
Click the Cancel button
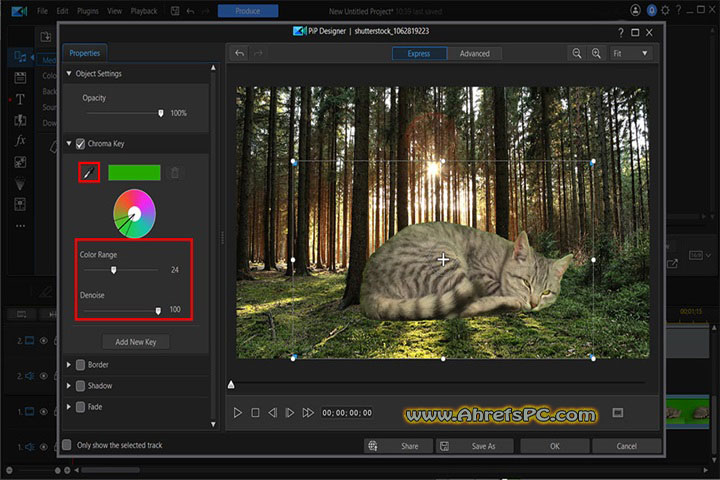click(626, 446)
